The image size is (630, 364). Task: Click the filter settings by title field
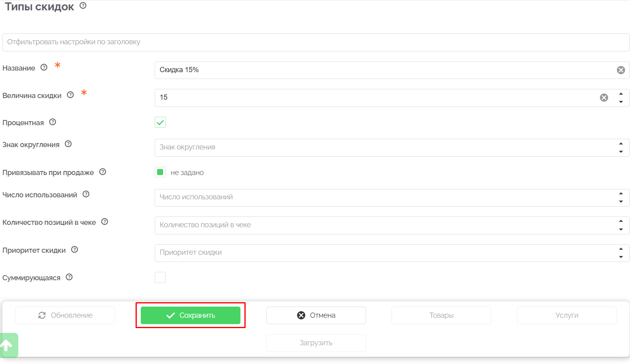[315, 42]
